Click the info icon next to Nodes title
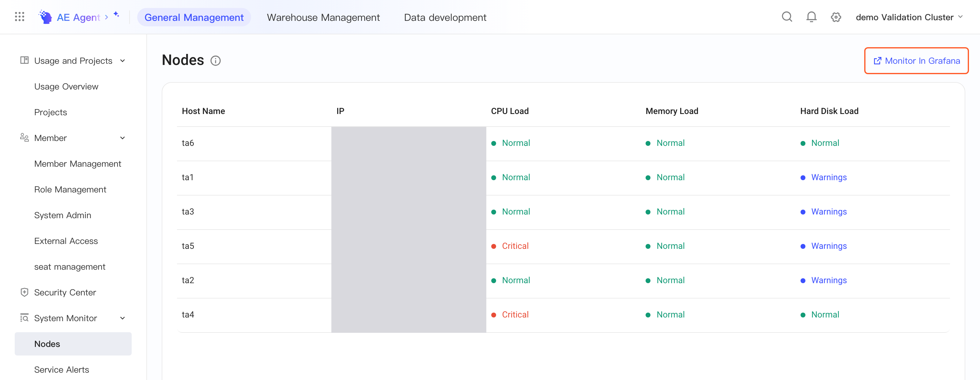Screen dimensions: 980x380 click(215, 61)
